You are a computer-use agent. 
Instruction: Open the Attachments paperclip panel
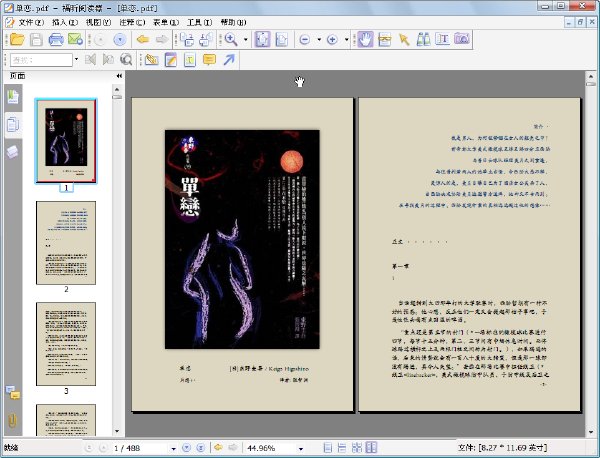pyautogui.click(x=12, y=420)
